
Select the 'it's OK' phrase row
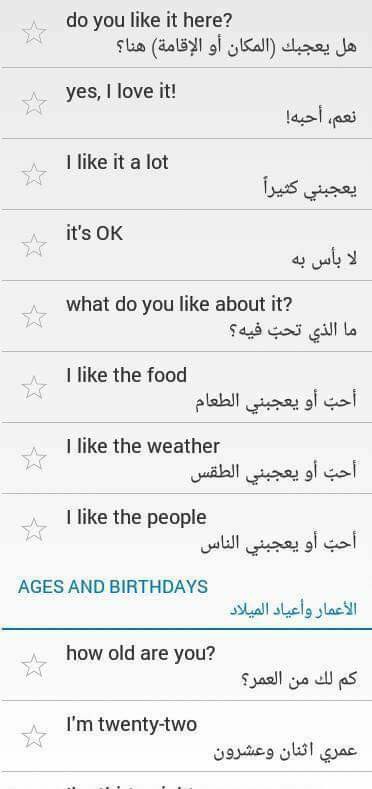pyautogui.click(x=186, y=246)
